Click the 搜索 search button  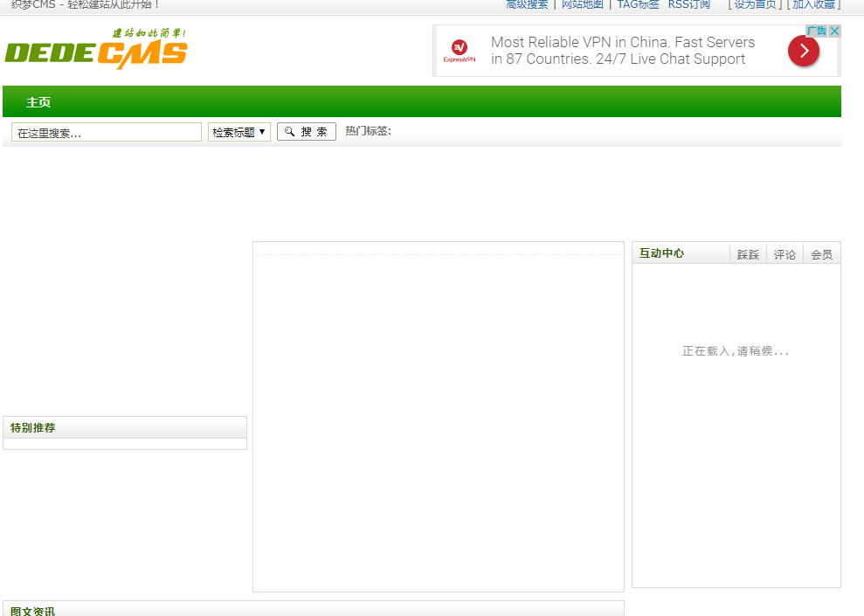pos(307,132)
